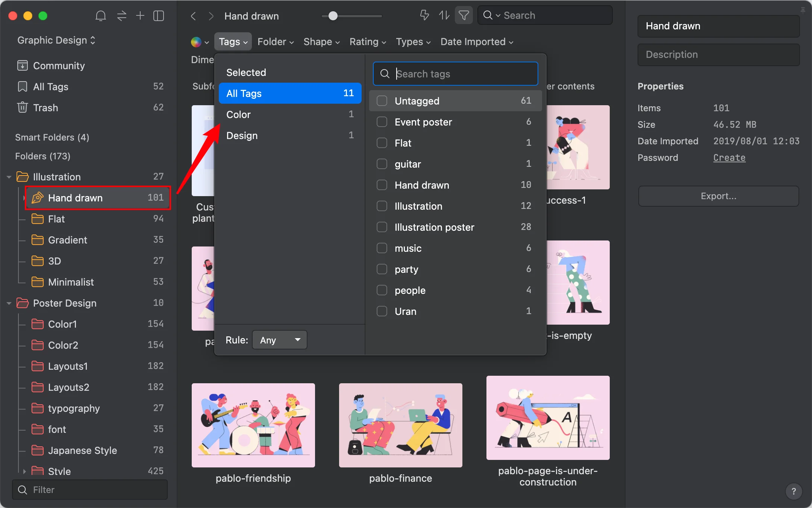Screen dimensions: 812x508
Task: Select the Minimalist folder
Action: pos(98,282)
